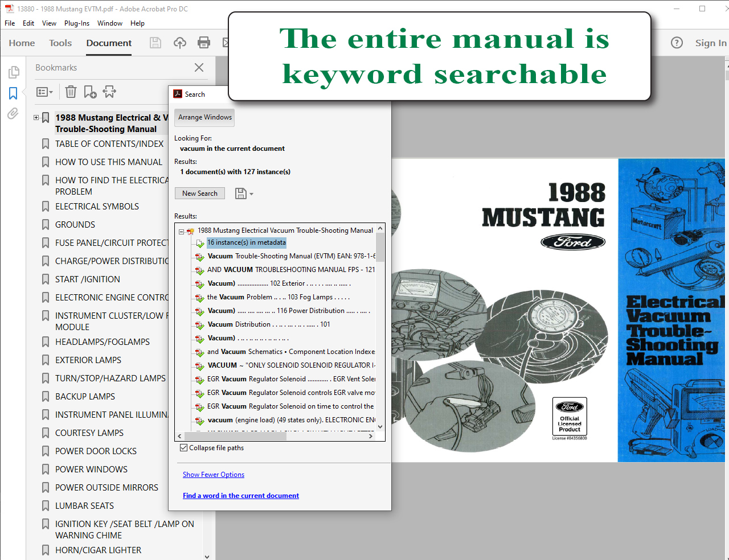Open POWER WINDOWS bookmark

[91, 470]
